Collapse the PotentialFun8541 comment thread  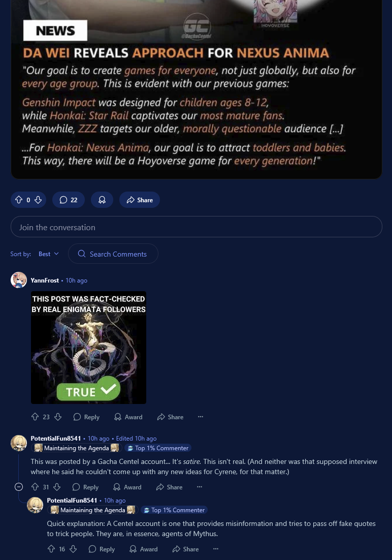click(x=19, y=487)
